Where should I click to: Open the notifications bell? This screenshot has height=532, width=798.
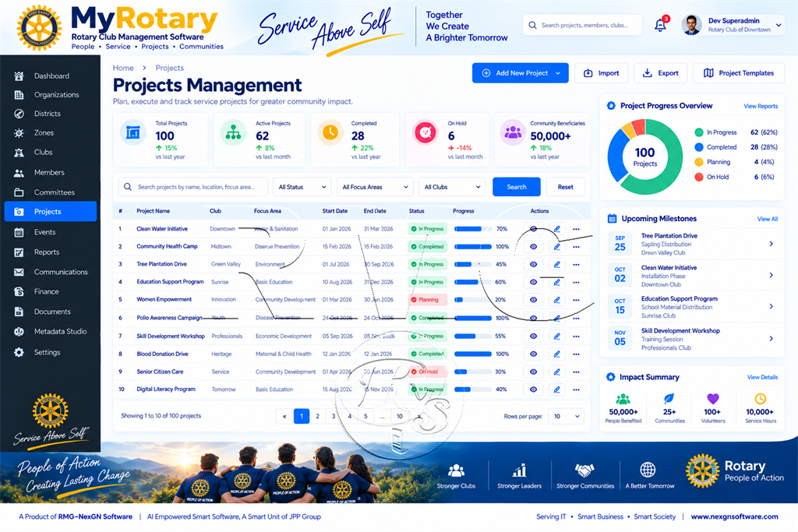pos(661,24)
